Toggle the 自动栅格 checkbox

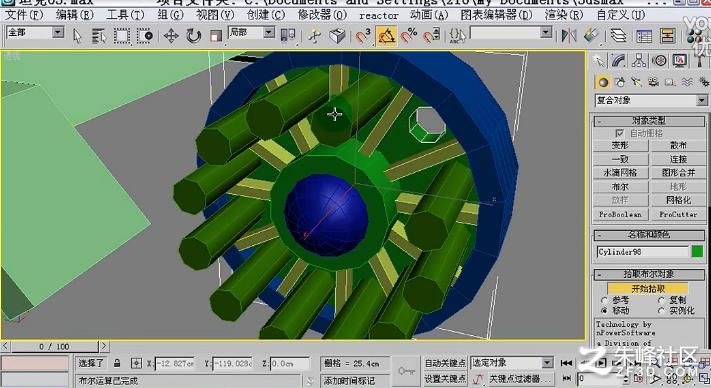pyautogui.click(x=619, y=133)
